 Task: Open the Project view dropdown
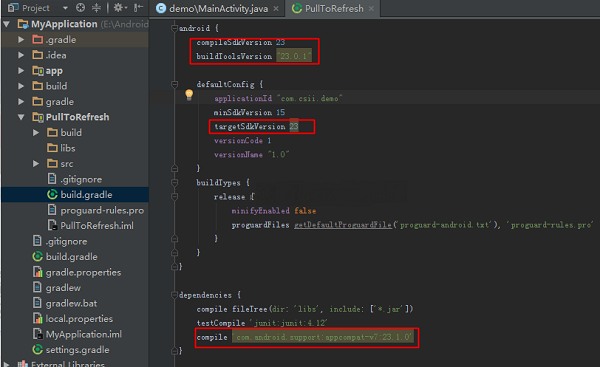coord(65,8)
